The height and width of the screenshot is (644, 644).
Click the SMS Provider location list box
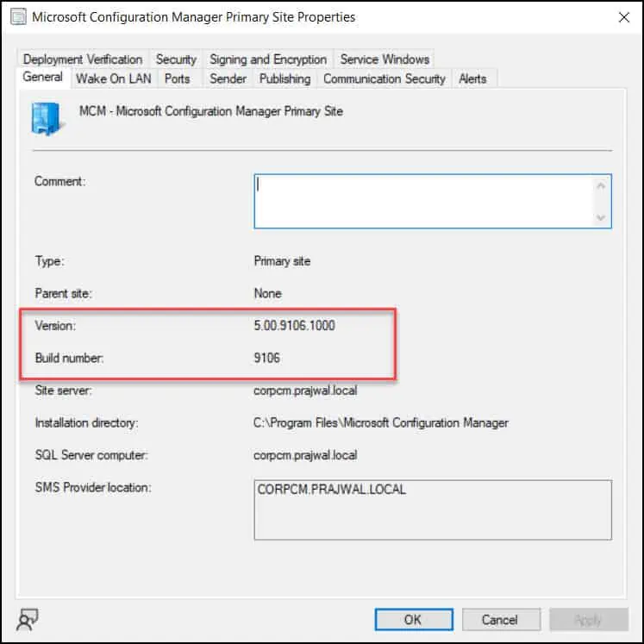pyautogui.click(x=433, y=510)
